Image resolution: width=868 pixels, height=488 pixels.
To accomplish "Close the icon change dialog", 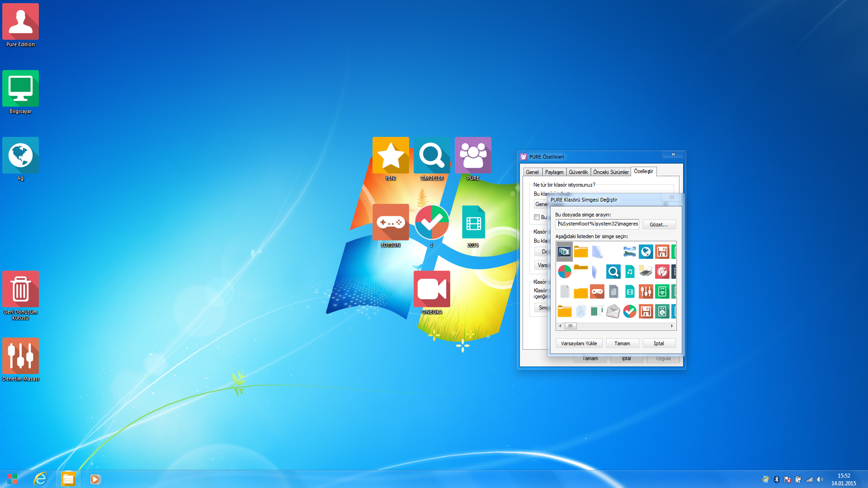I will (672, 197).
